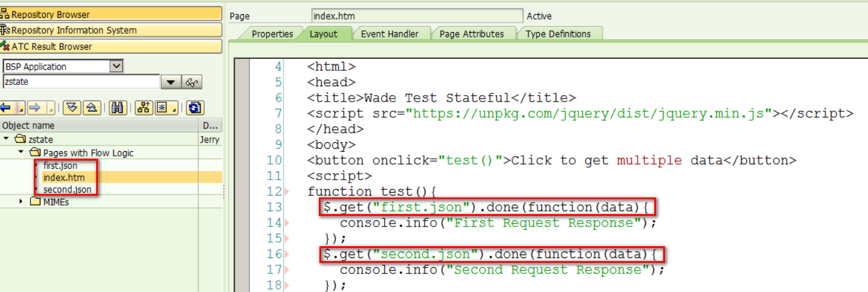
Task: Open the ATC Result Browser
Action: [111, 46]
